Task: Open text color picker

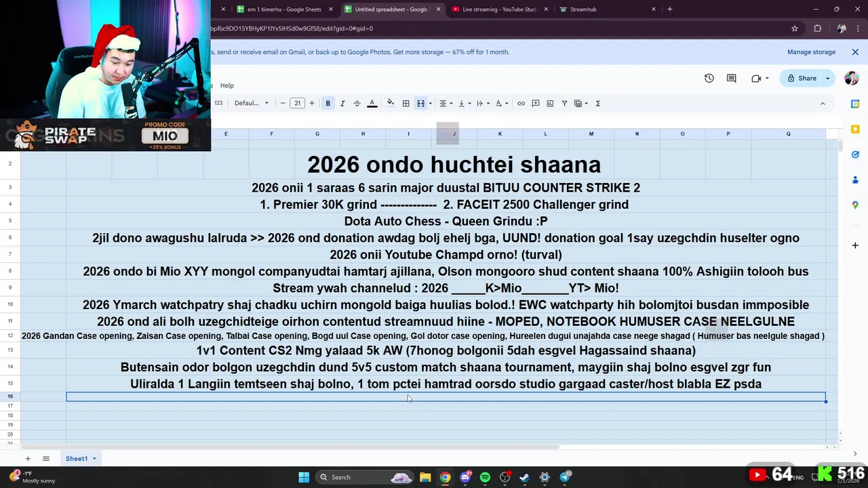Action: point(372,103)
